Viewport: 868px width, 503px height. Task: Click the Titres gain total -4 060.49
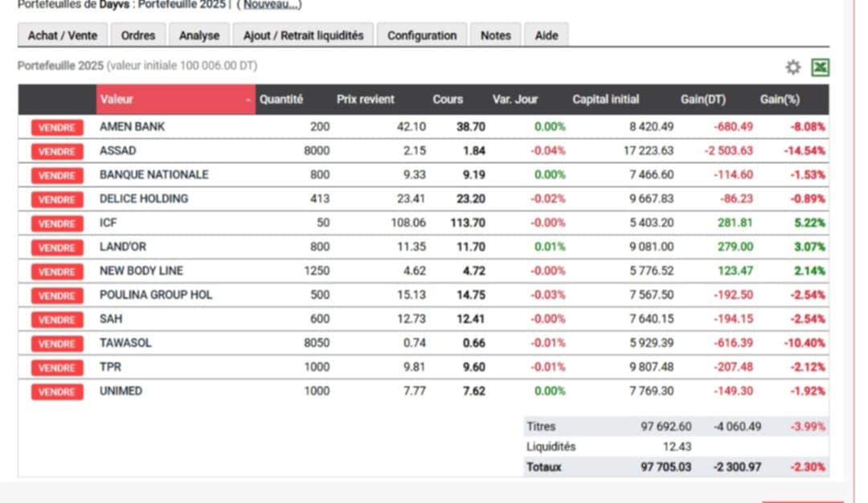(737, 427)
